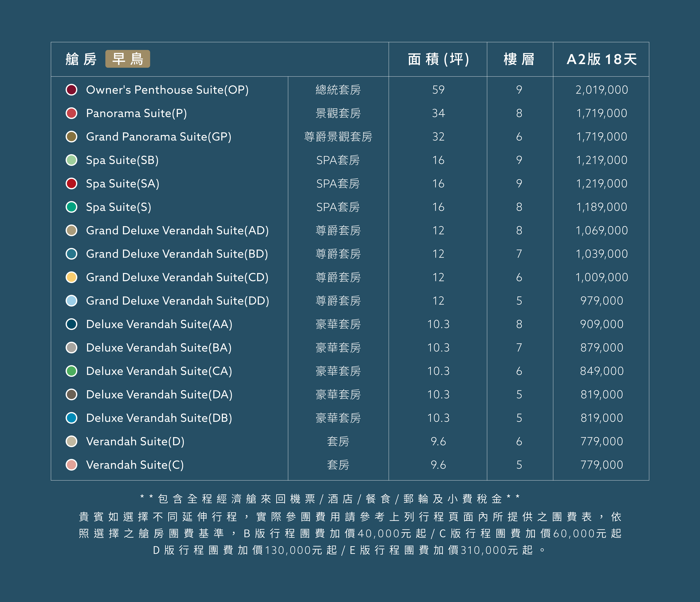
Task: Select the Grand Panorama Suite(GP) brown dot
Action: tap(71, 137)
